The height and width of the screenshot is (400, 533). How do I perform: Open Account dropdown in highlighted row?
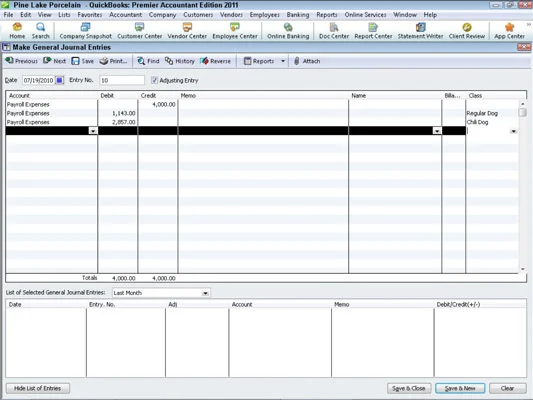tap(93, 131)
